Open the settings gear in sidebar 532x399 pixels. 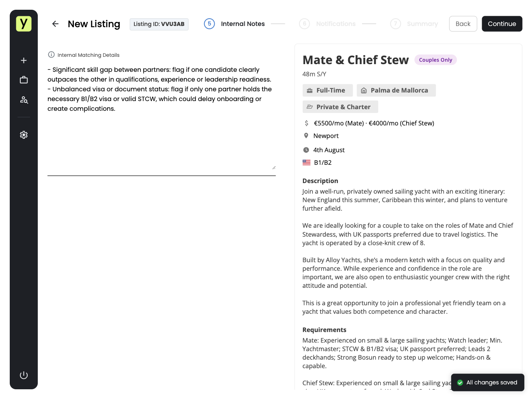24,135
